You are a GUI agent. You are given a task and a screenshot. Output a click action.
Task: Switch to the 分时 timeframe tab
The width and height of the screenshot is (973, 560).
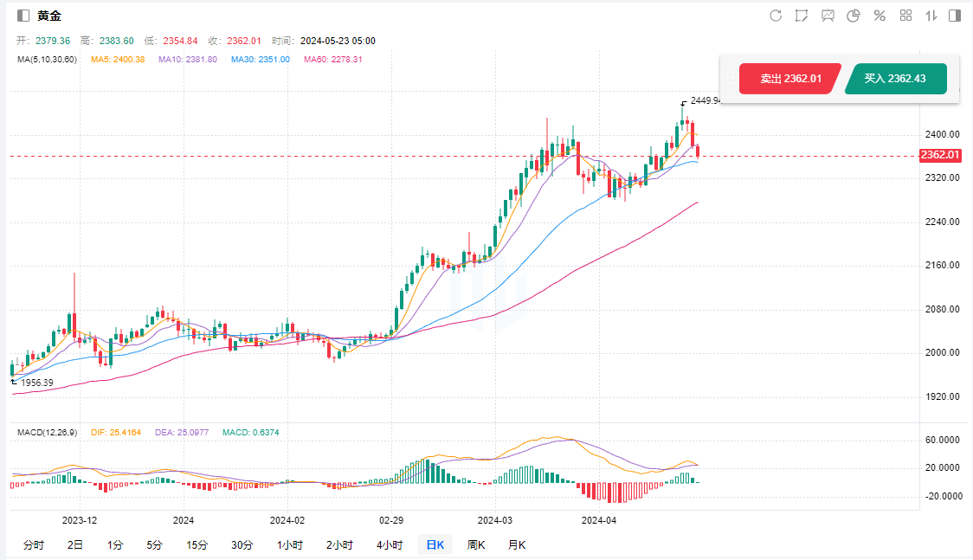33,544
